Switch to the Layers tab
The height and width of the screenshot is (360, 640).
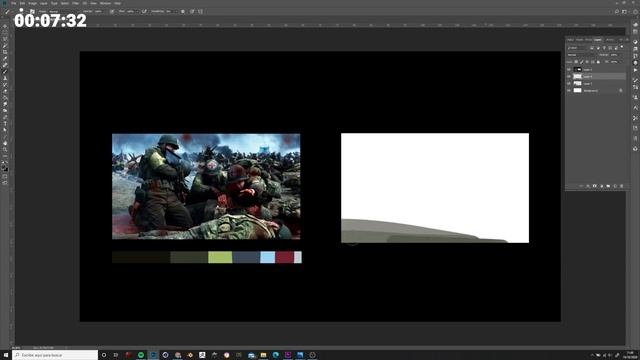598,40
